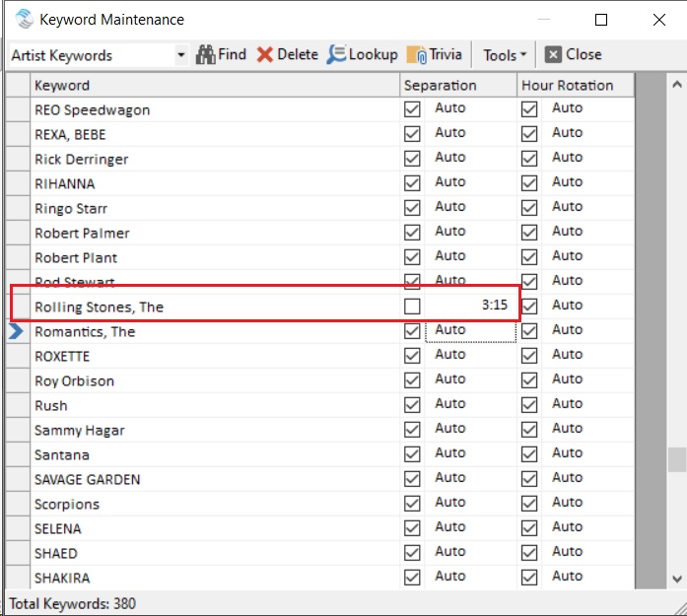Select the Rolling Stones, The keyword

[x=99, y=308]
